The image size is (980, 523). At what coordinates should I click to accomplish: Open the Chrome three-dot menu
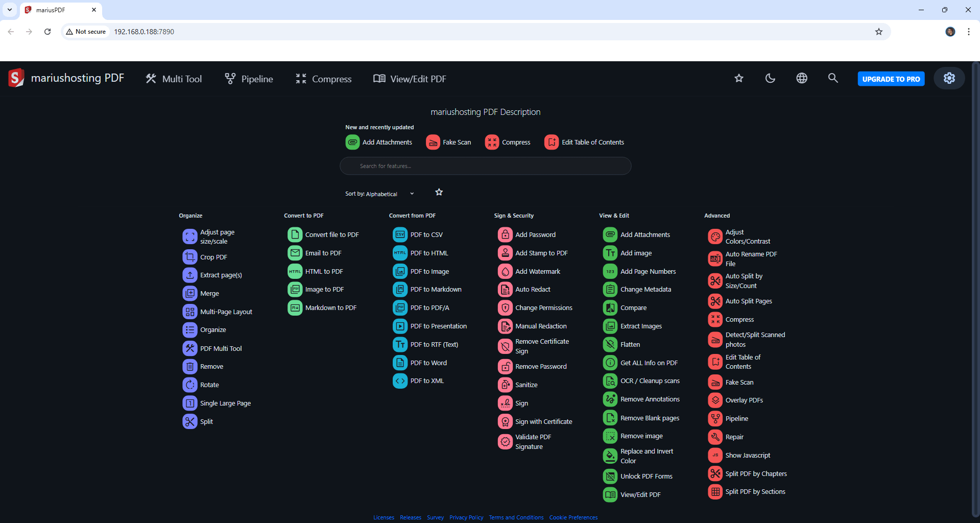(x=968, y=32)
